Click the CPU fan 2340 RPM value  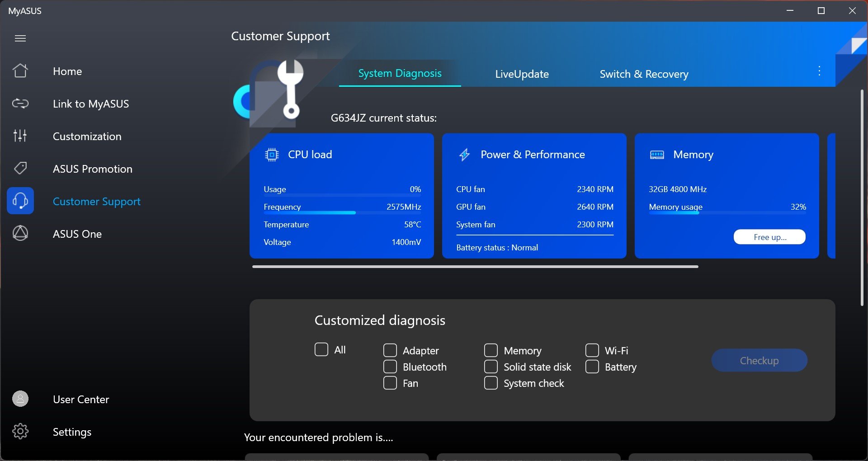595,189
